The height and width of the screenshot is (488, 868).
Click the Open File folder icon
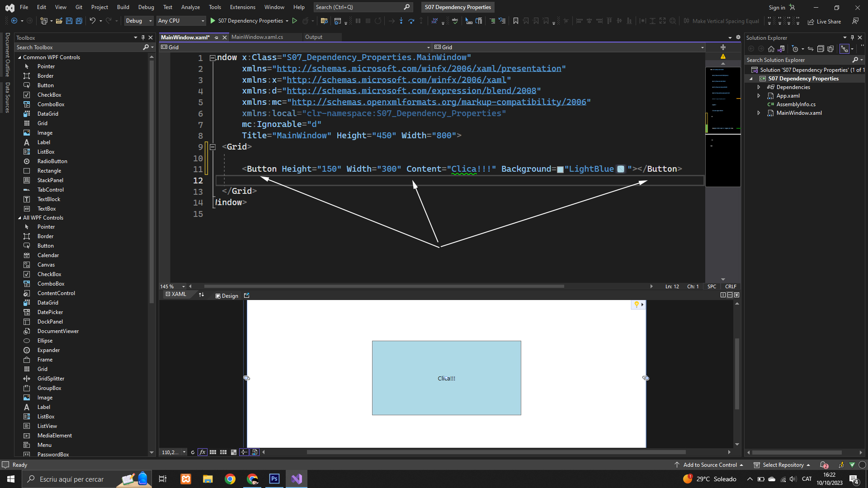(x=59, y=21)
